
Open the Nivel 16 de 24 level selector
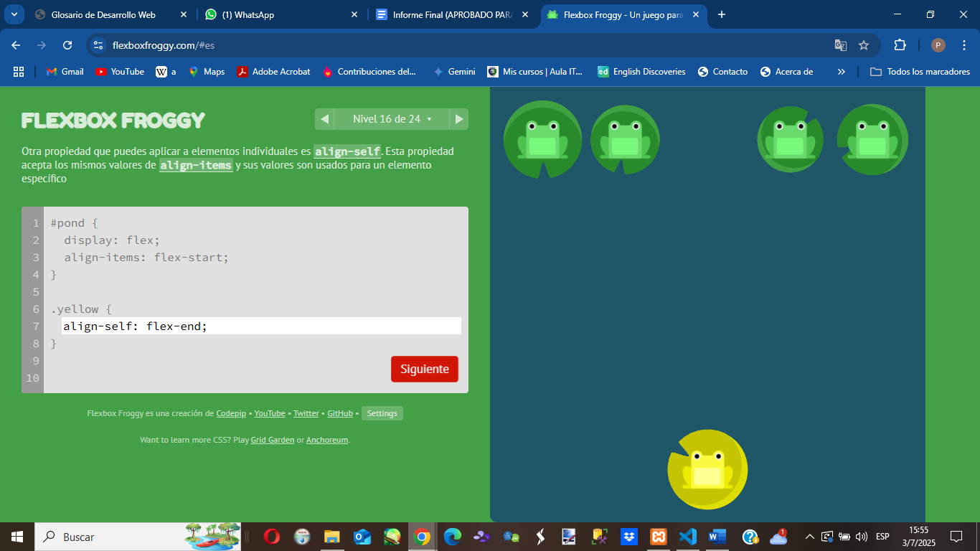(392, 119)
